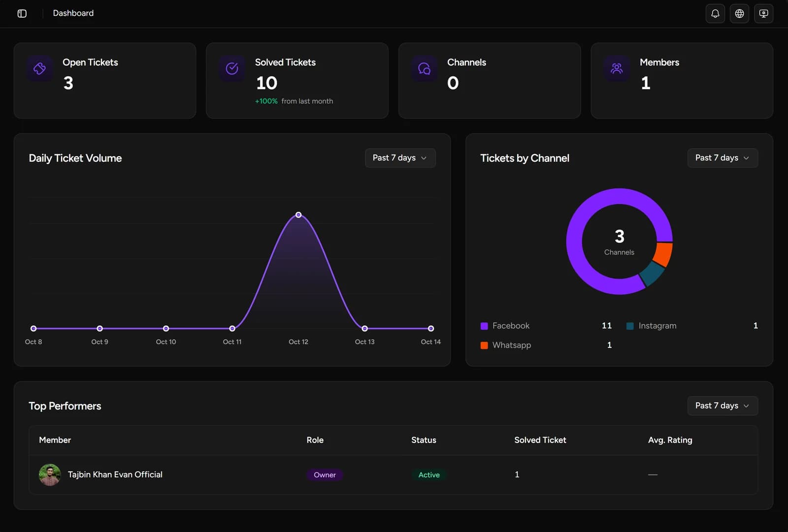Click the Solved Ticket column header
This screenshot has height=532, width=788.
pyautogui.click(x=540, y=440)
